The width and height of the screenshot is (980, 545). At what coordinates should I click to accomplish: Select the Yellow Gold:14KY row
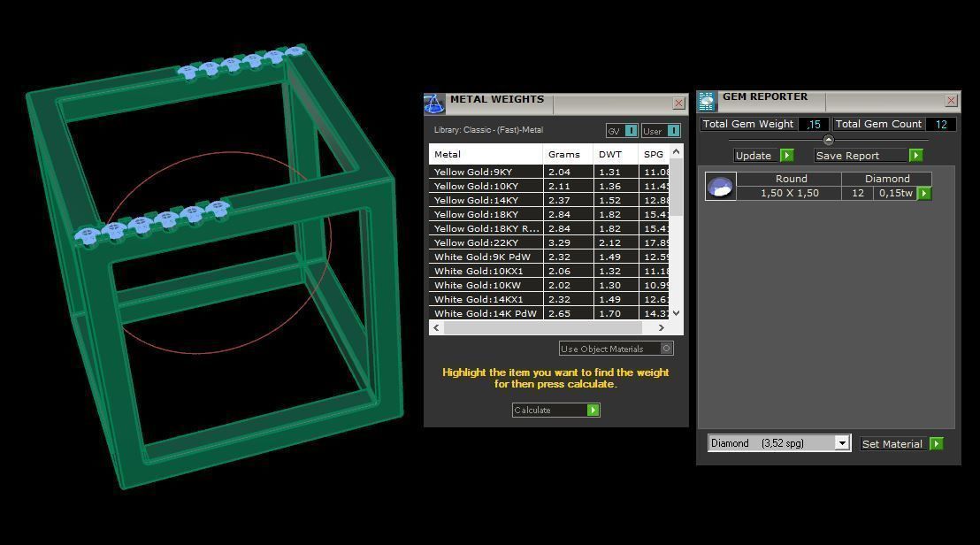pos(548,200)
